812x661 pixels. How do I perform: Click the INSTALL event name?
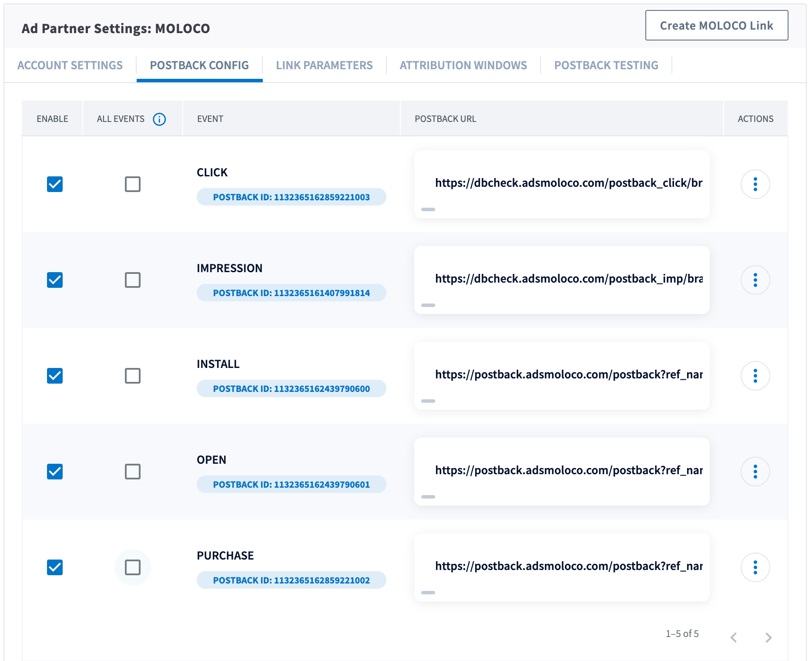[x=218, y=364]
